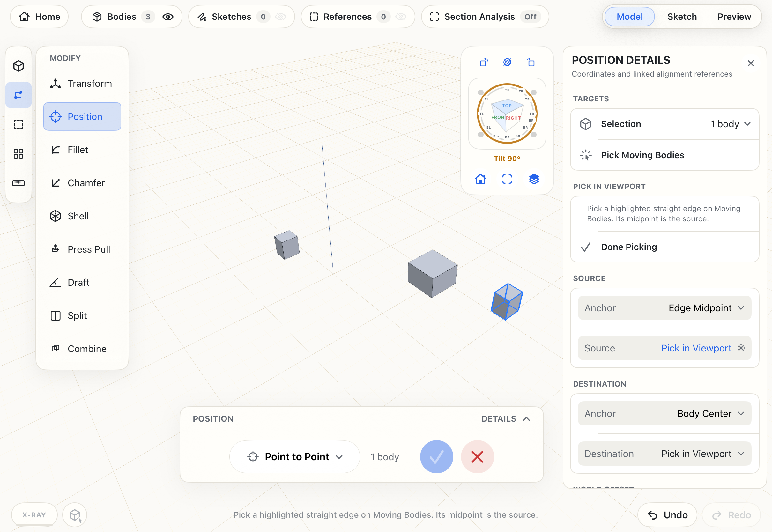Screen dimensions: 772x532
Task: Toggle Bodies visibility eye icon
Action: pos(168,17)
